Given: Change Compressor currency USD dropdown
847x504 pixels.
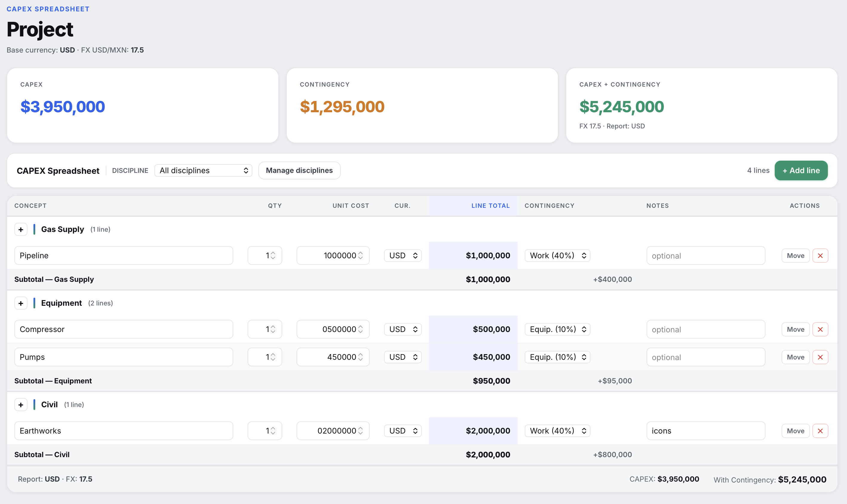Looking at the screenshot, I should 402,329.
